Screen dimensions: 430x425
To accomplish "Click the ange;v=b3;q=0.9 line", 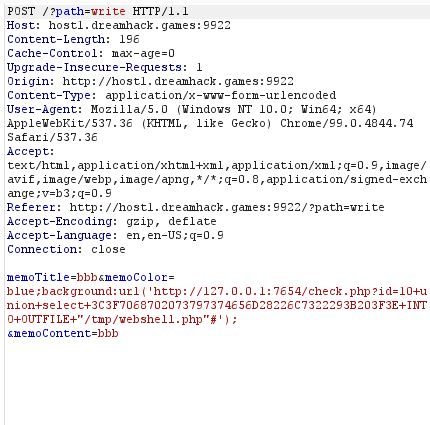I will (59, 194).
